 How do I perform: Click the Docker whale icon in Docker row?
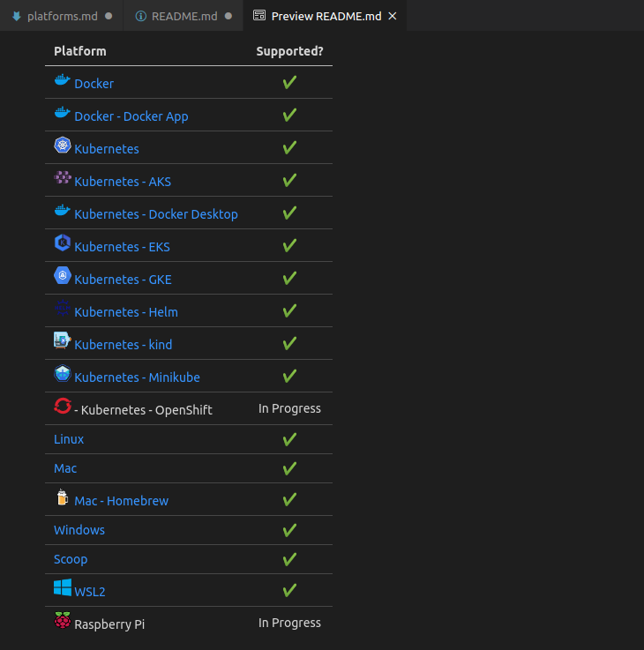click(63, 79)
